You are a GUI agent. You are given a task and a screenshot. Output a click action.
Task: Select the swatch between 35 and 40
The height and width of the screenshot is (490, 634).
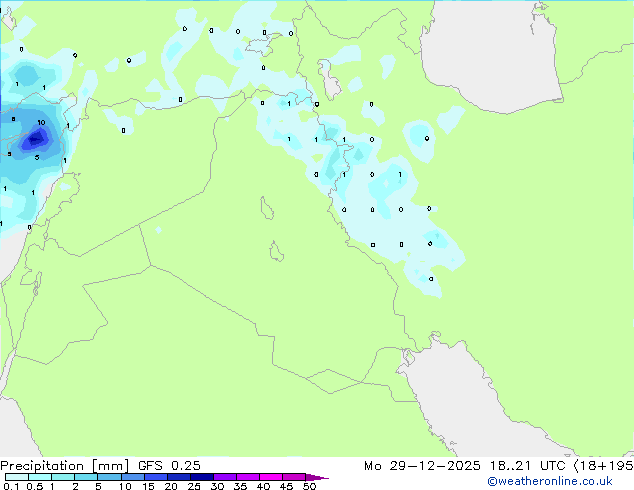coord(248,477)
